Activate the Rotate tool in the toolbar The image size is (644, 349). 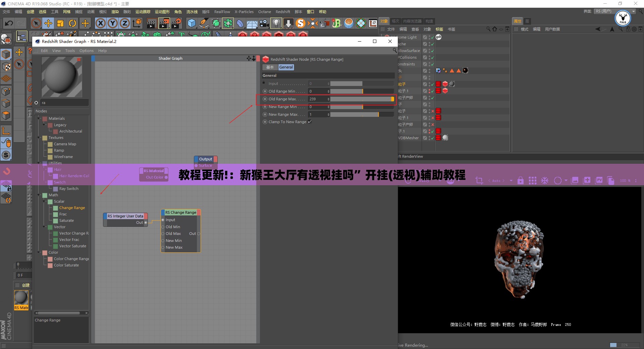(x=72, y=23)
